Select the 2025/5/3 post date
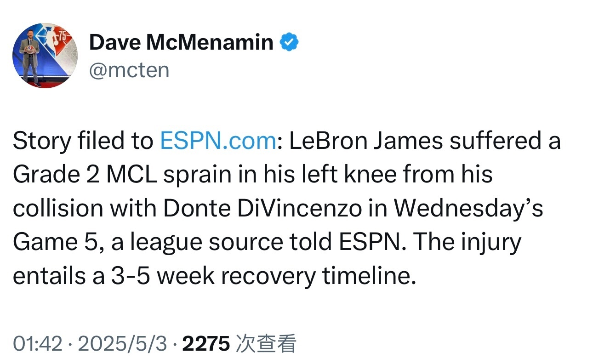The width and height of the screenshot is (593, 364). coord(122,344)
